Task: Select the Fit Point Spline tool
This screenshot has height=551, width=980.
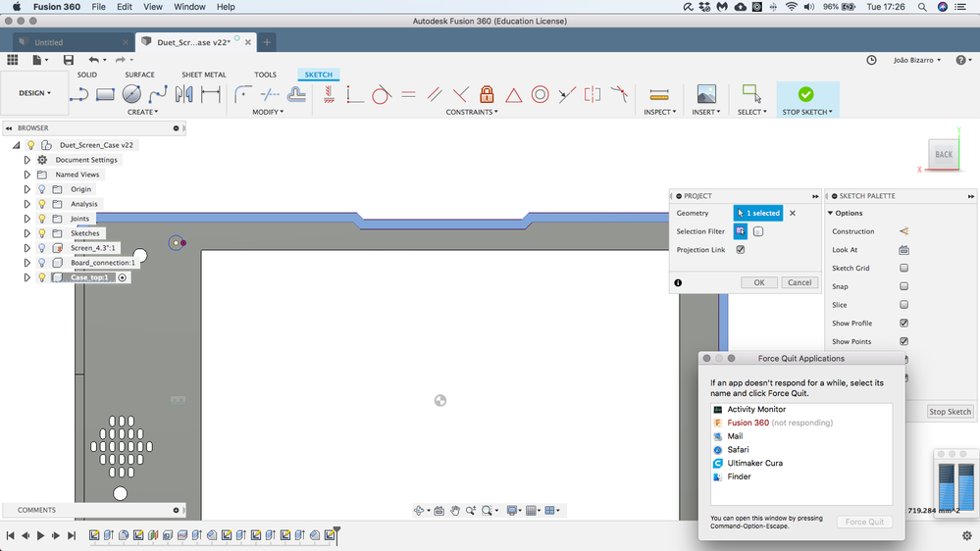Action: 158,94
